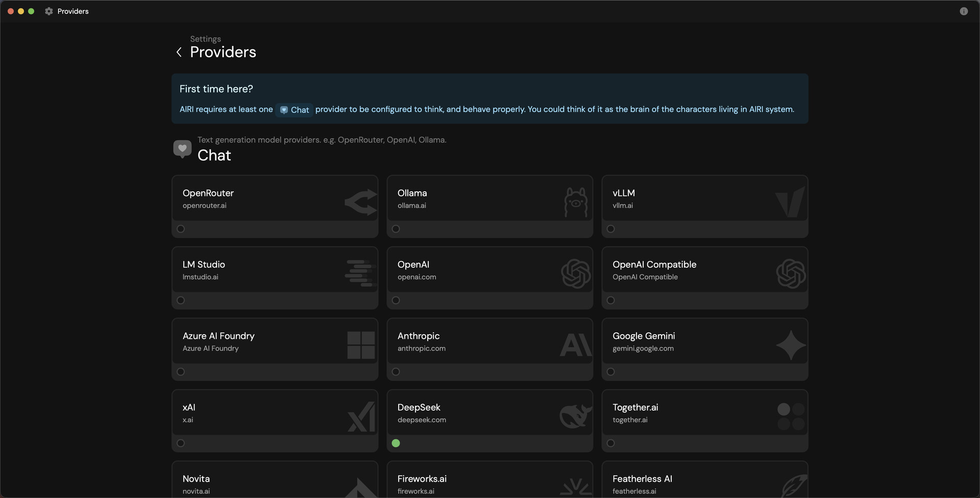The image size is (980, 498).
Task: Click the LM Studio status indicator dot
Action: pyautogui.click(x=181, y=301)
